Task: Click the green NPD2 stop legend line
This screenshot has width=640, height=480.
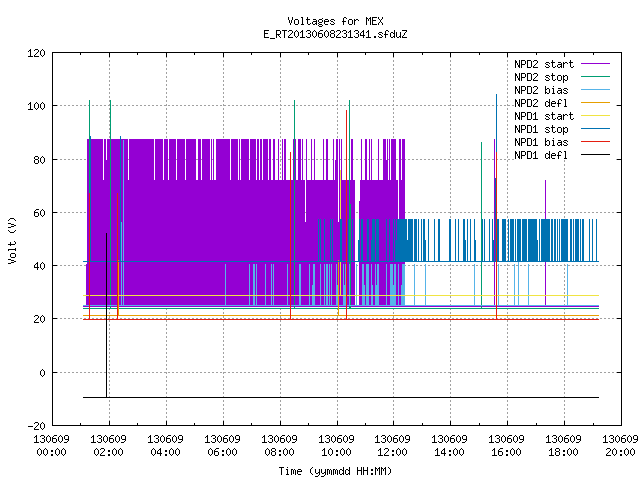Action: (x=595, y=77)
